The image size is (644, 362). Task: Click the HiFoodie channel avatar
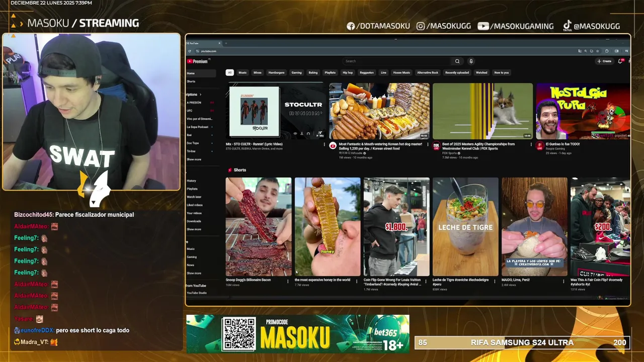pos(333,146)
